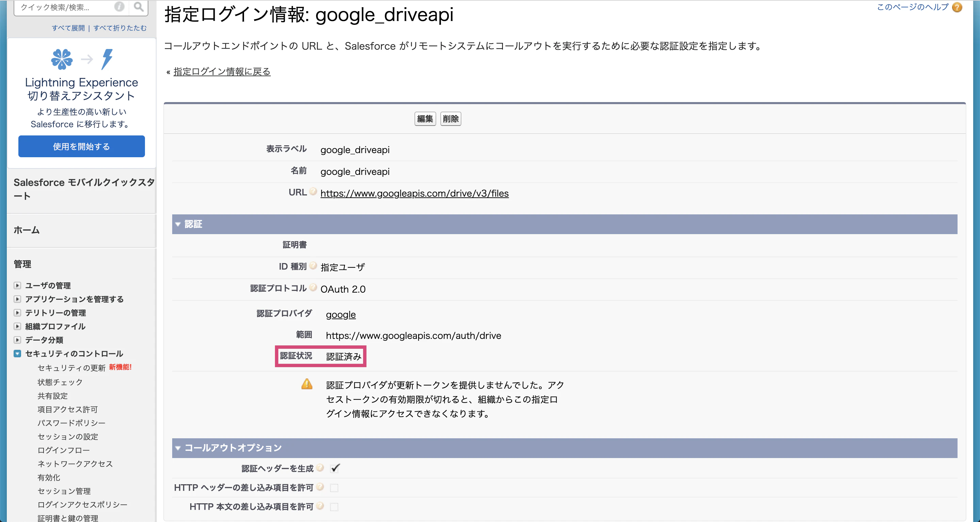Image resolution: width=980 pixels, height=522 pixels.
Task: Open セキュリティの更新 in sidebar
Action: point(71,368)
